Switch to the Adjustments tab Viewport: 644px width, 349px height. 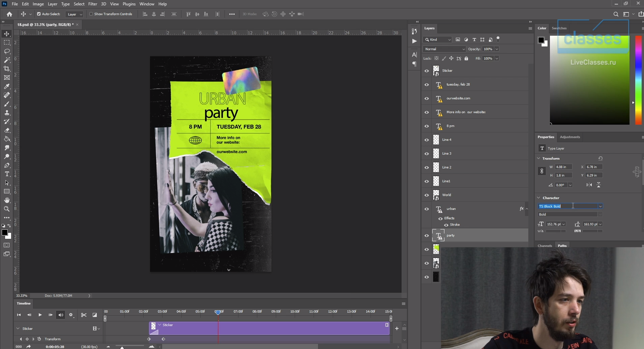(x=570, y=137)
